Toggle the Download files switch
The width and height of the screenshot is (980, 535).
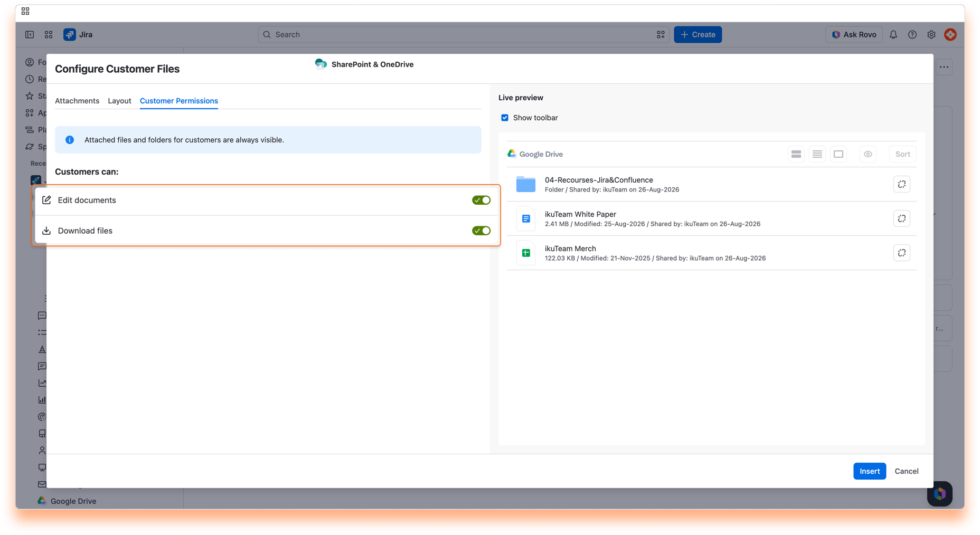[x=481, y=231]
